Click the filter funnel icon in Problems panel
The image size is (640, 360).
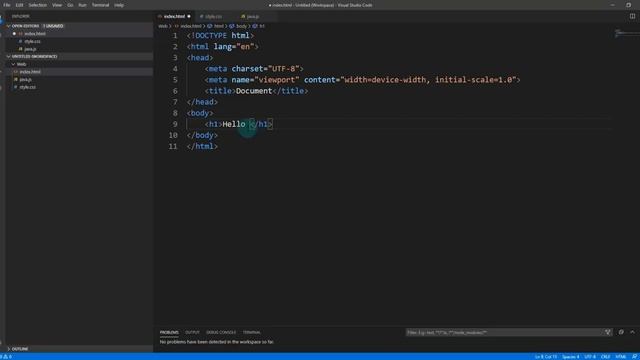click(608, 332)
